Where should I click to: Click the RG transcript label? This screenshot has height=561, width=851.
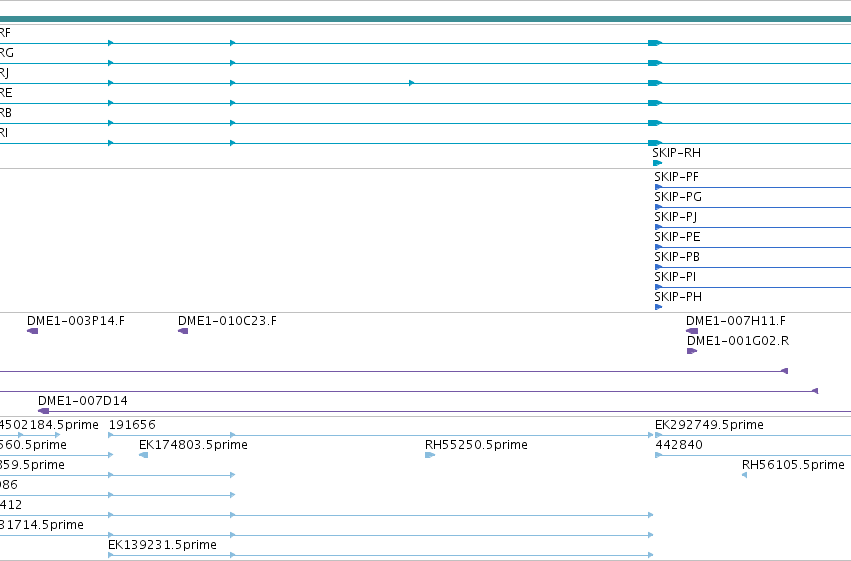click(7, 53)
